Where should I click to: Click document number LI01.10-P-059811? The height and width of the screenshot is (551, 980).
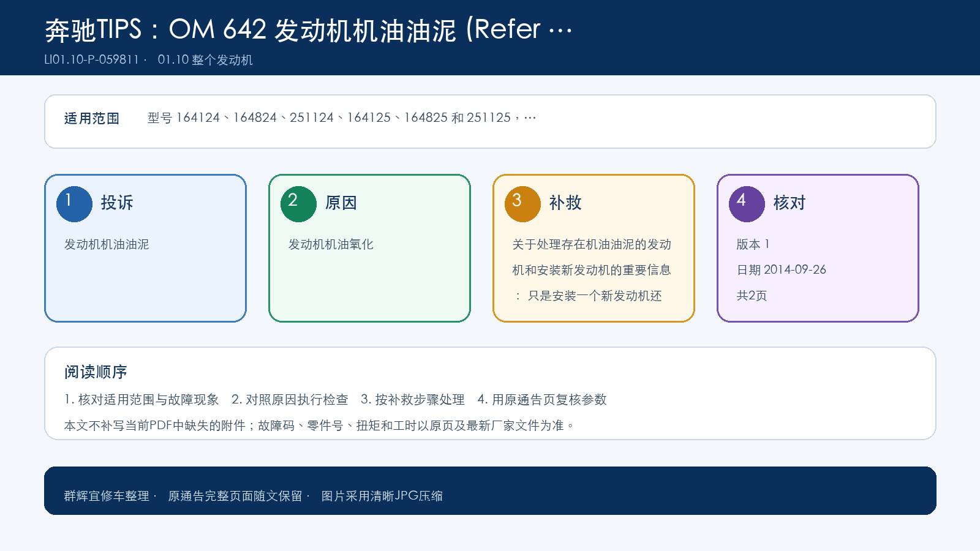click(92, 60)
